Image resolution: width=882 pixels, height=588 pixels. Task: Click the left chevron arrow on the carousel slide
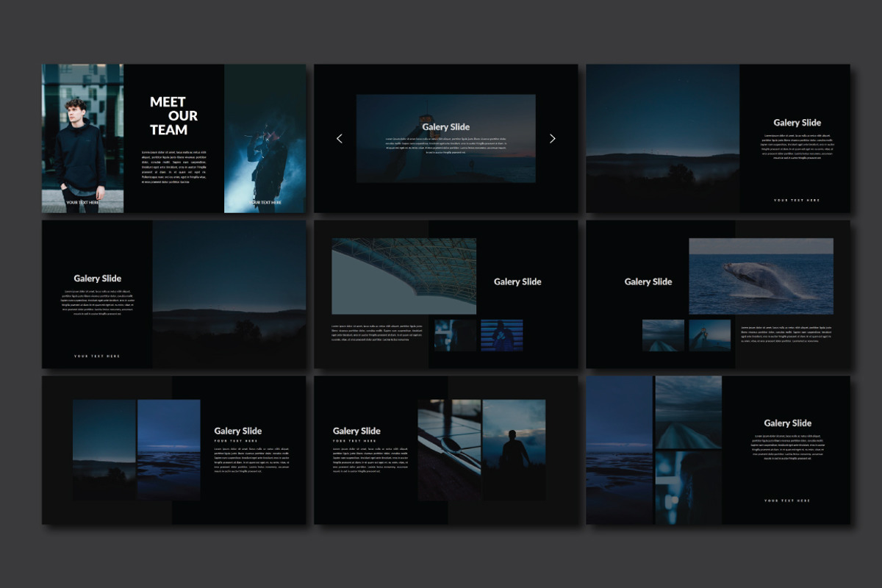339,138
